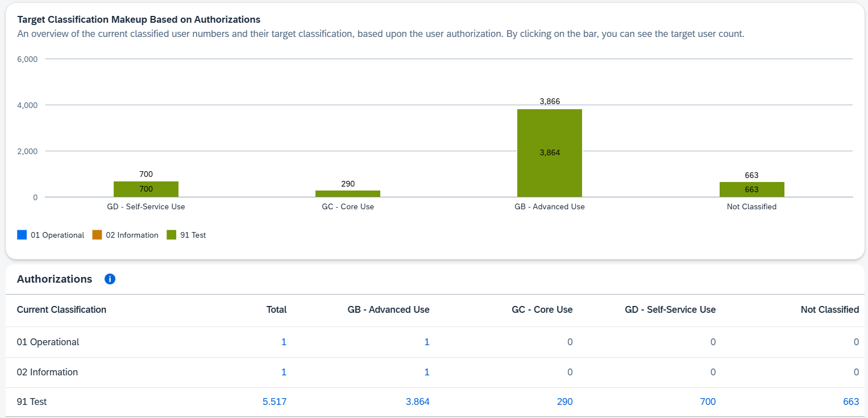Screen dimensions: 868x418
Task: Click the green 91 Test legend swatch
Action: (x=171, y=235)
